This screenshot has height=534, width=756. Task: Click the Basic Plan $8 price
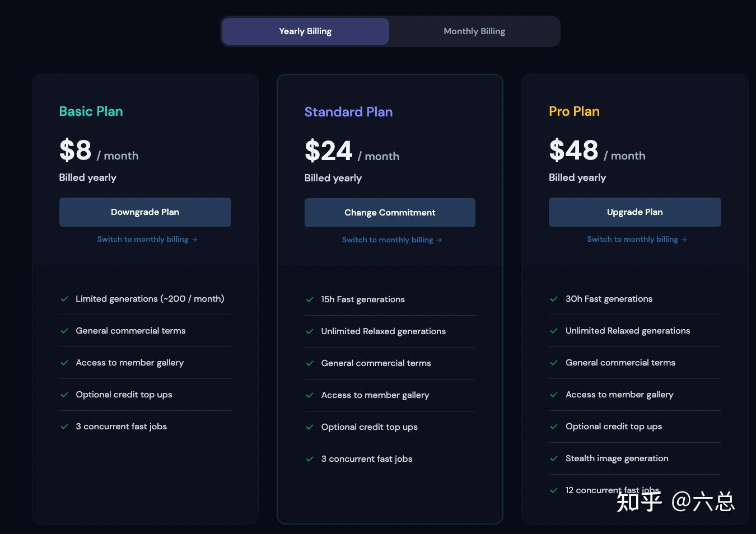click(76, 151)
